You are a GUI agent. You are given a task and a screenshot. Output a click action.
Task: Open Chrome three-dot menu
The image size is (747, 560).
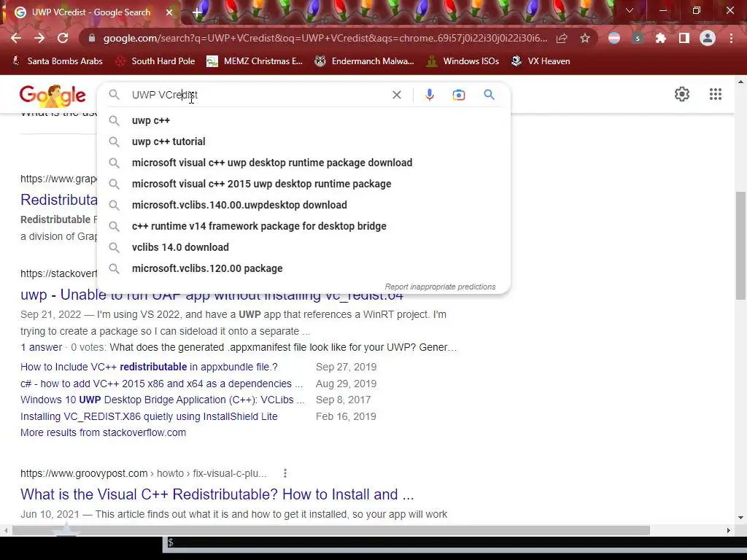click(x=731, y=38)
